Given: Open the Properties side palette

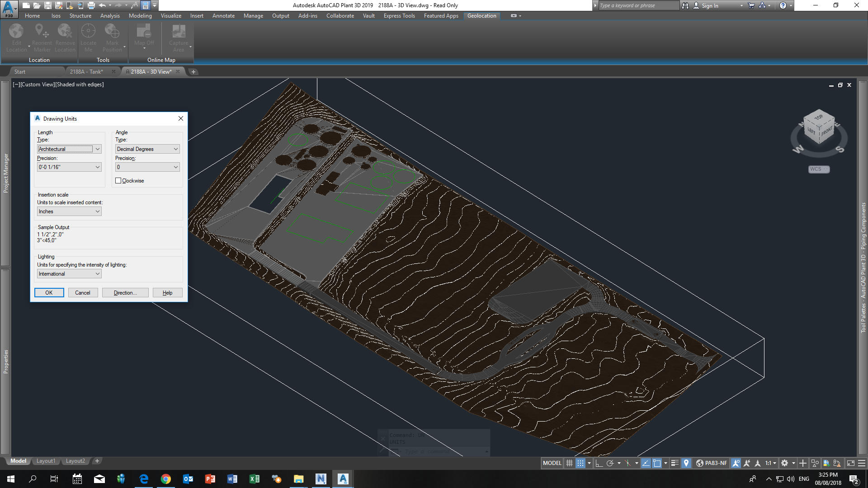Looking at the screenshot, I should click(5, 361).
